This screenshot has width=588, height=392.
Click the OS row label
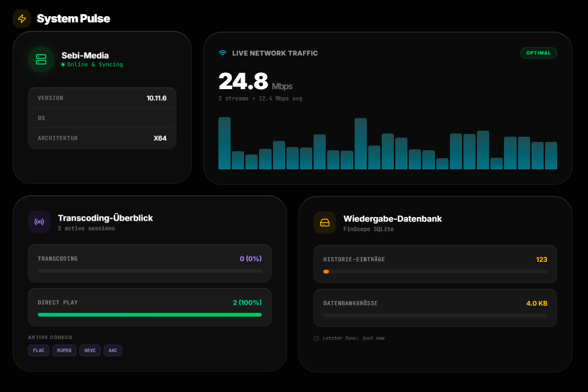click(x=42, y=118)
